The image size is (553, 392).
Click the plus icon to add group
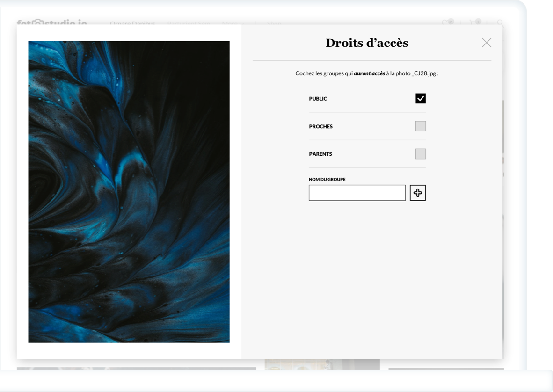[x=418, y=193]
